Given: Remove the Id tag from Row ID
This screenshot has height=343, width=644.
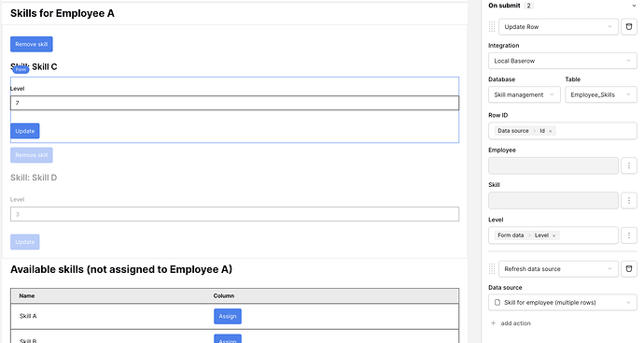Looking at the screenshot, I should (x=551, y=131).
